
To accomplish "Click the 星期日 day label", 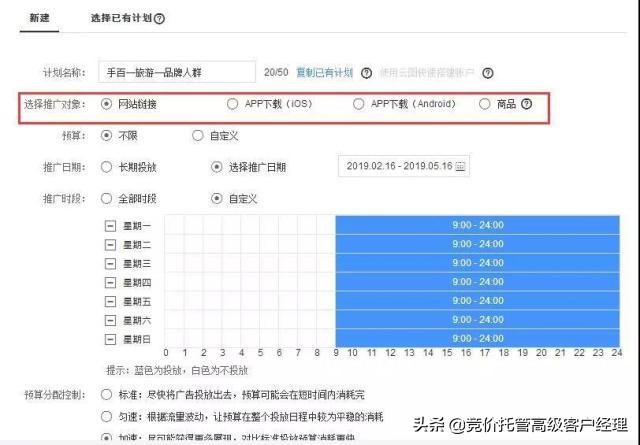I will click(137, 339).
